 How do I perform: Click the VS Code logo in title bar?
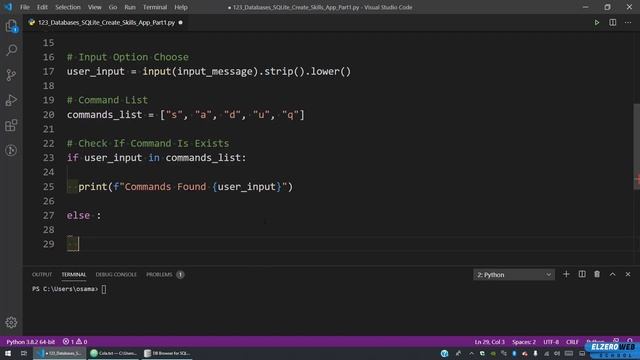point(8,7)
